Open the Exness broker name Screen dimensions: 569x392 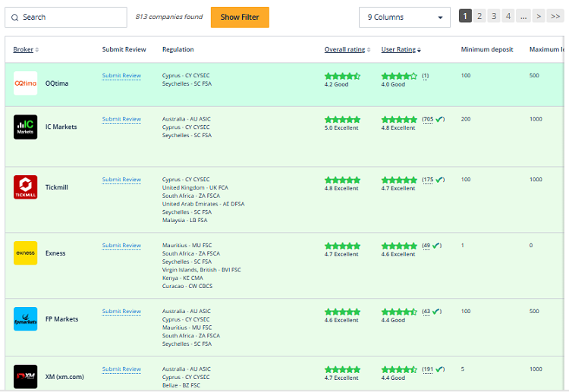pyautogui.click(x=55, y=253)
